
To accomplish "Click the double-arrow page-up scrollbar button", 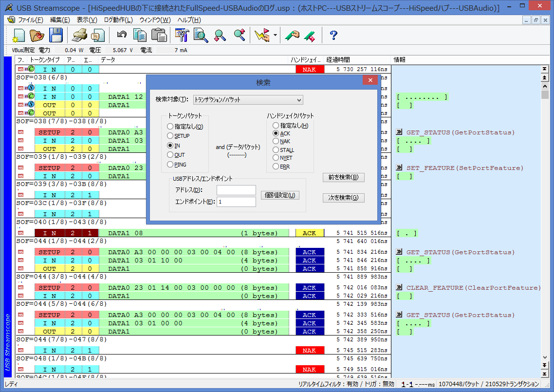I will [x=544, y=77].
